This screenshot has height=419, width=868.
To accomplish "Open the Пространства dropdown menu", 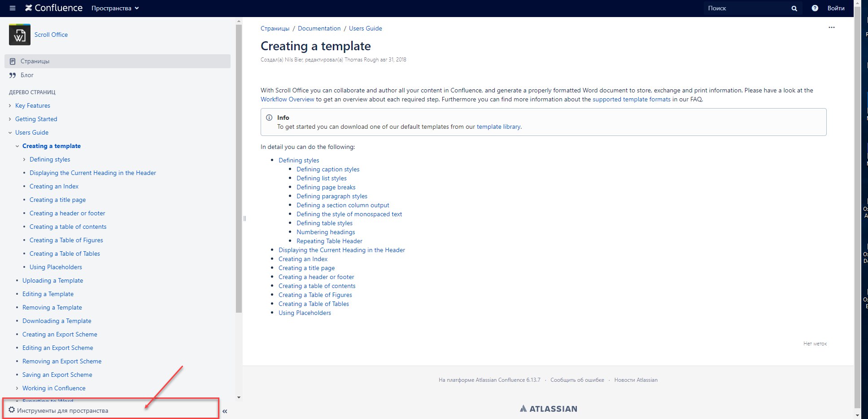I will (115, 8).
